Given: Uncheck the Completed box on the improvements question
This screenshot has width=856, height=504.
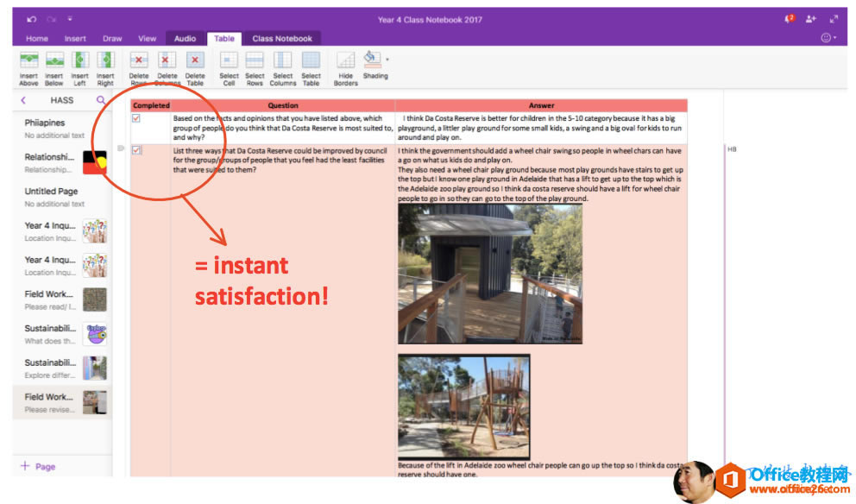Looking at the screenshot, I should (x=135, y=148).
